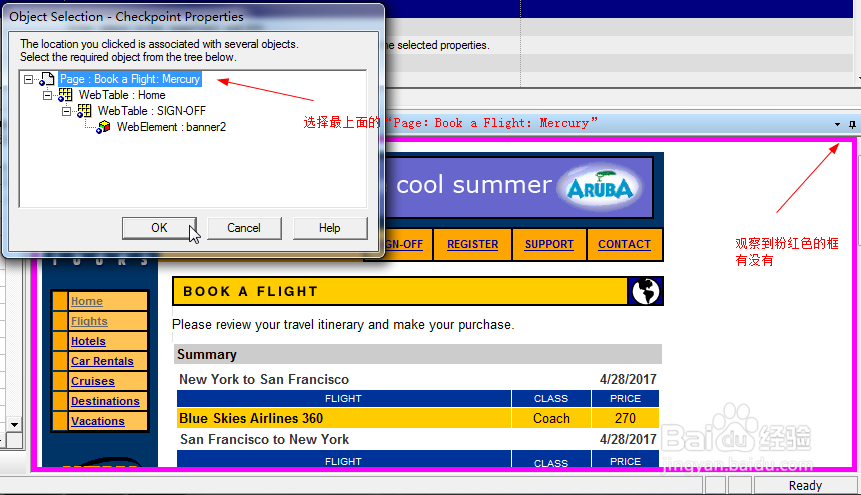Click the pin icon on the panel header
This screenshot has height=495, width=861.
852,124
